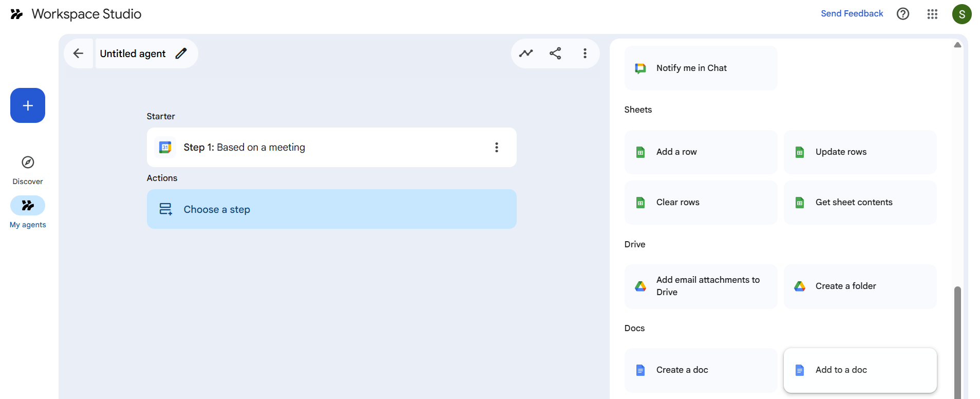Open Discover from the sidebar
This screenshot has height=399, width=980.
tap(28, 170)
